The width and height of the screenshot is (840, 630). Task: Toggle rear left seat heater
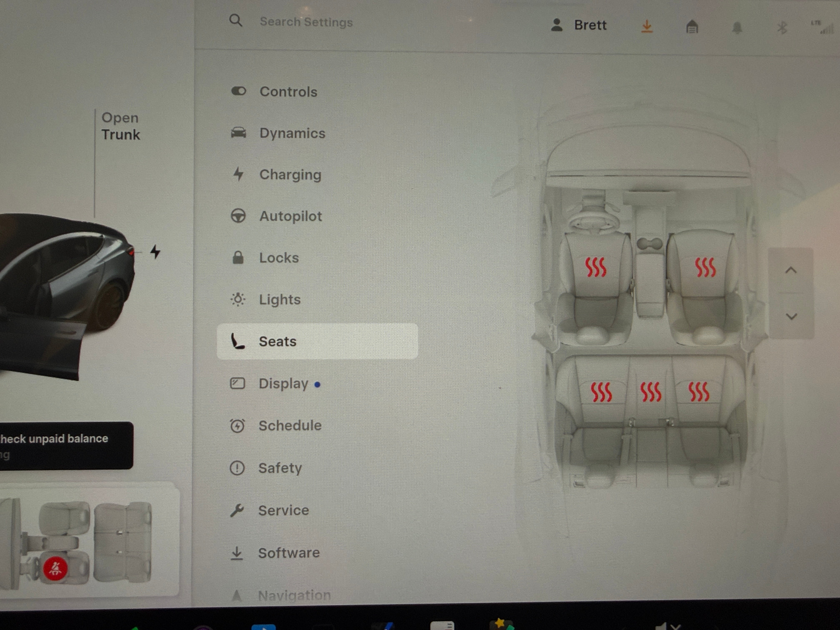click(x=601, y=392)
